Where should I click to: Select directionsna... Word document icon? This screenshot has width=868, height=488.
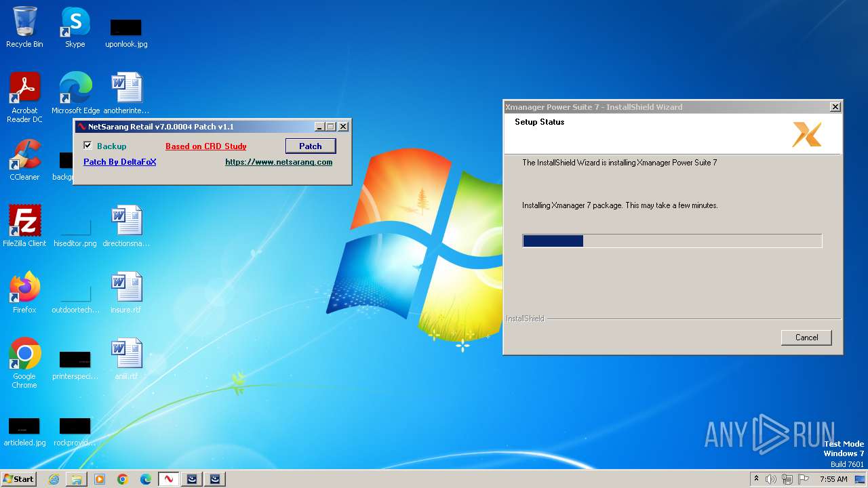[126, 226]
